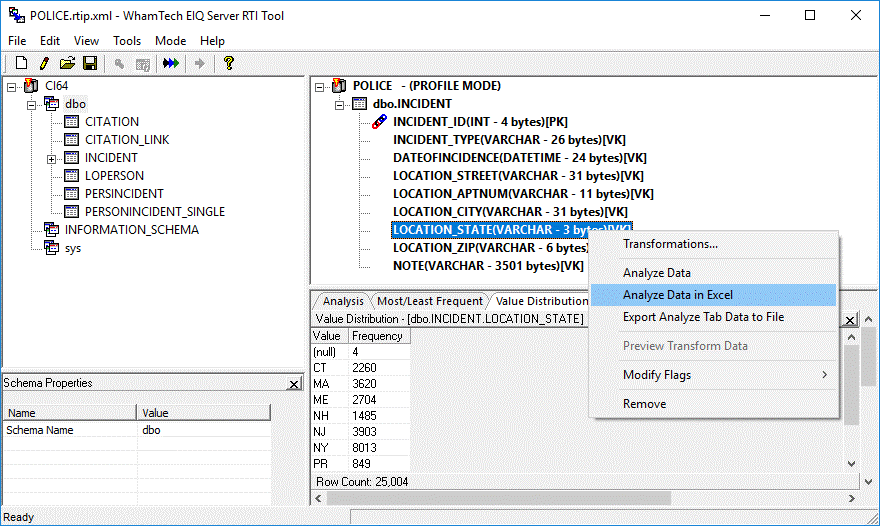880x526 pixels.
Task: Open the File menu
Action: pos(17,41)
